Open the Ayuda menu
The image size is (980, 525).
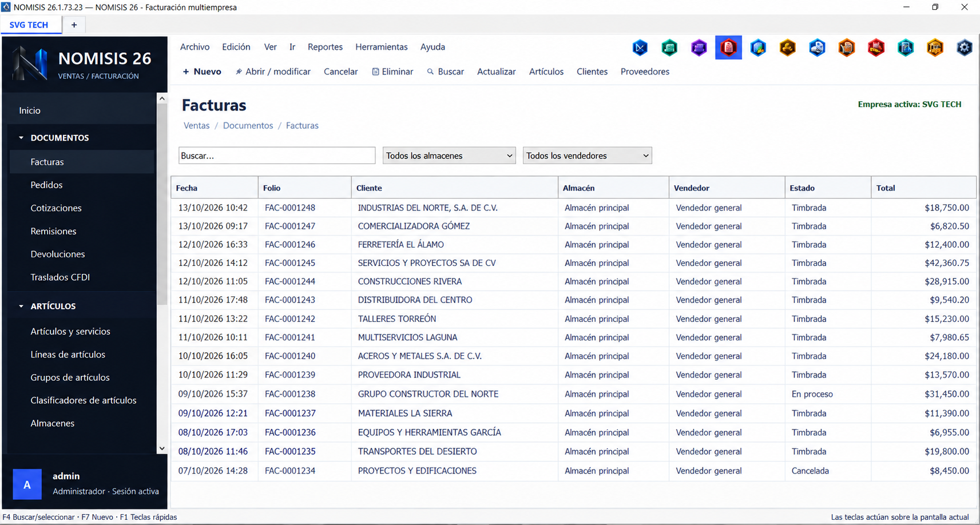click(x=433, y=47)
